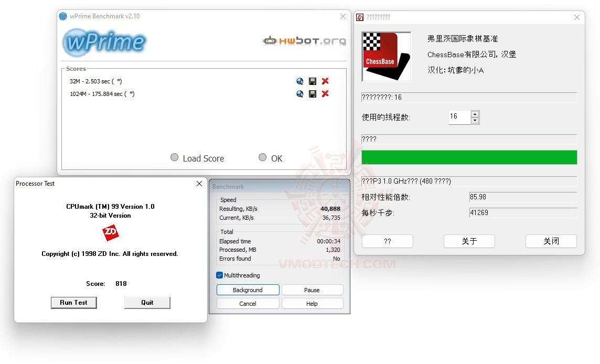This screenshot has width=600, height=364.
Task: Click the Background button in Benchmark
Action: 248,290
